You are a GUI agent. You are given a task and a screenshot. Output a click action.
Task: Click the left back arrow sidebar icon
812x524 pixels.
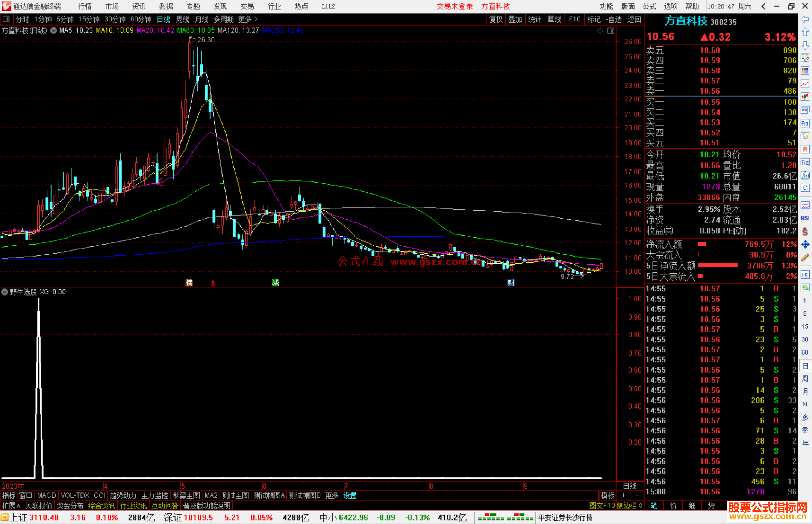point(805,19)
